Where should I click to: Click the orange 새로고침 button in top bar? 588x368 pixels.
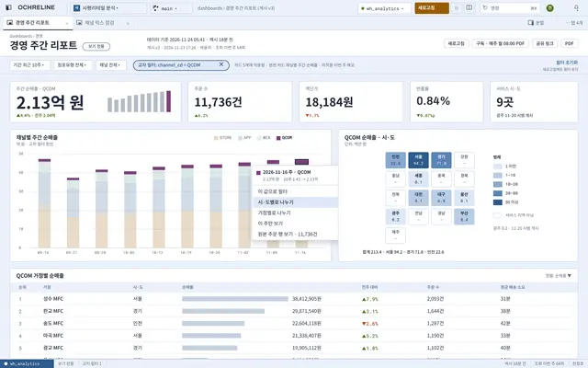(432, 8)
